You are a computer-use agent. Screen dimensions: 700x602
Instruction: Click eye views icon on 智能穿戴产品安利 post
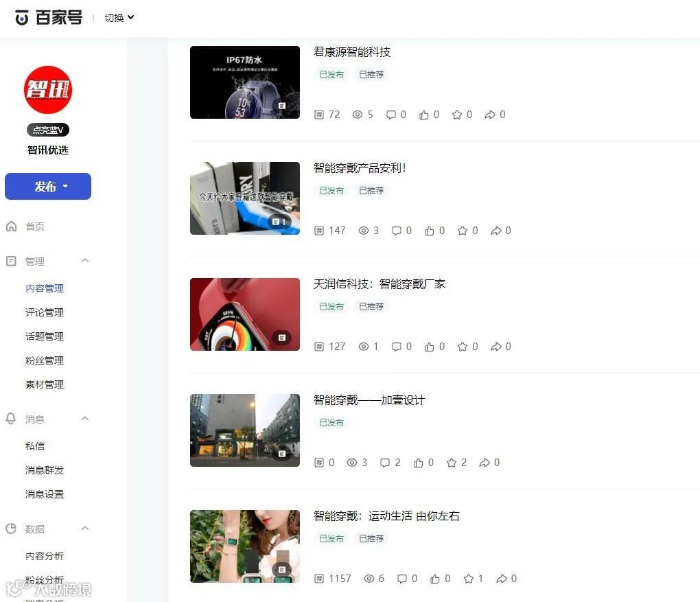pos(364,231)
